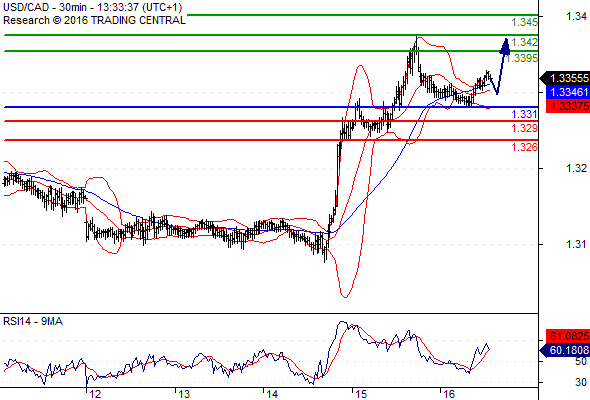Image resolution: width=590 pixels, height=400 pixels.
Task: Click the date 16 on time axis
Action: click(449, 395)
